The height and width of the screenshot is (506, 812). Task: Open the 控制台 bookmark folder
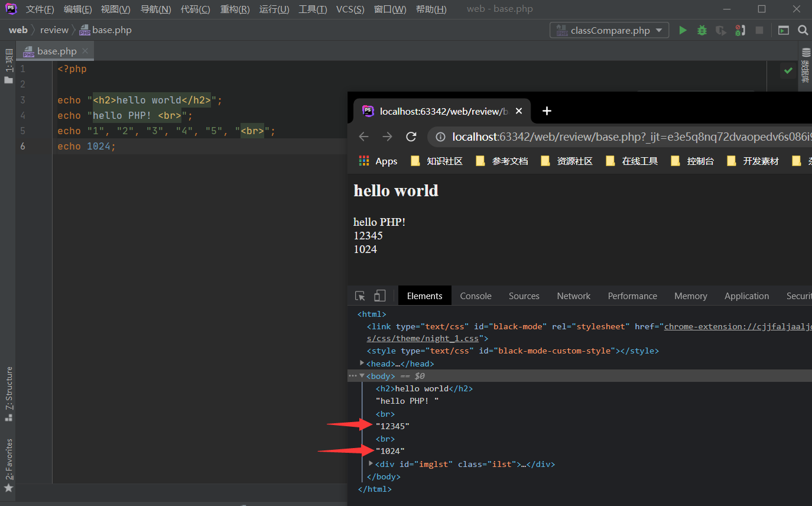point(692,161)
